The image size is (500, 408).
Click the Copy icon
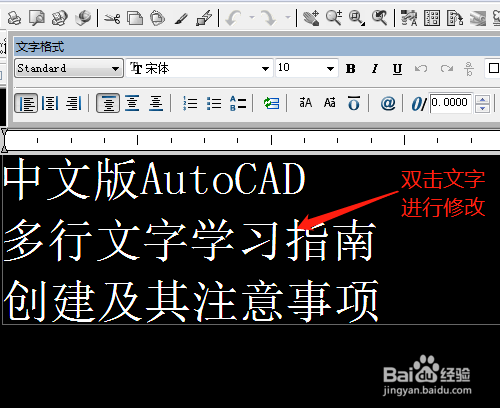pyautogui.click(x=135, y=18)
